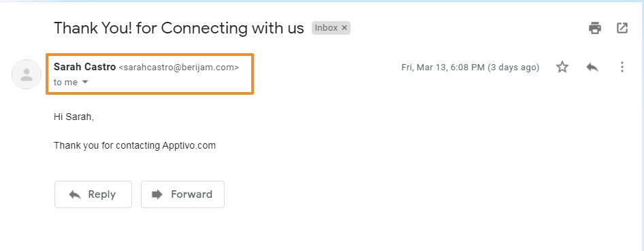Click the "to me" recipient text

pos(66,83)
